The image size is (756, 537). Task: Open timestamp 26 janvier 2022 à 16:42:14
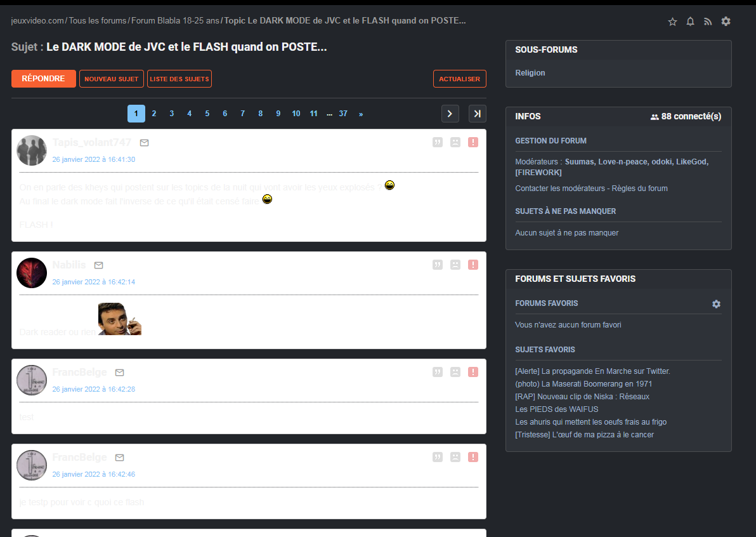point(93,282)
